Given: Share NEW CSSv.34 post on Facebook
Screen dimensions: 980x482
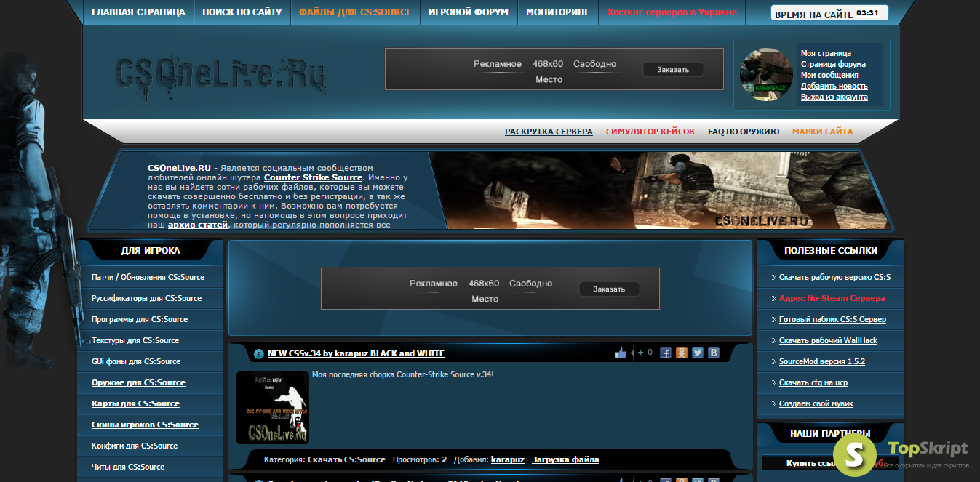Looking at the screenshot, I should 666,353.
